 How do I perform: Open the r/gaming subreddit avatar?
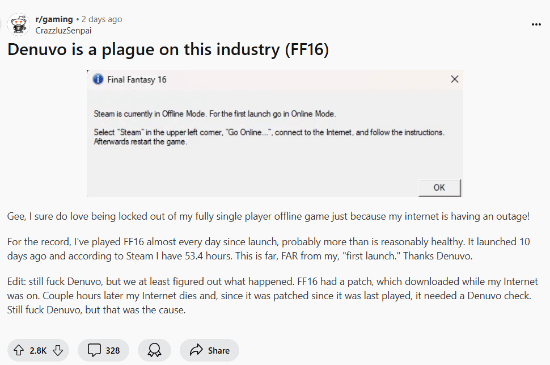[x=18, y=25]
